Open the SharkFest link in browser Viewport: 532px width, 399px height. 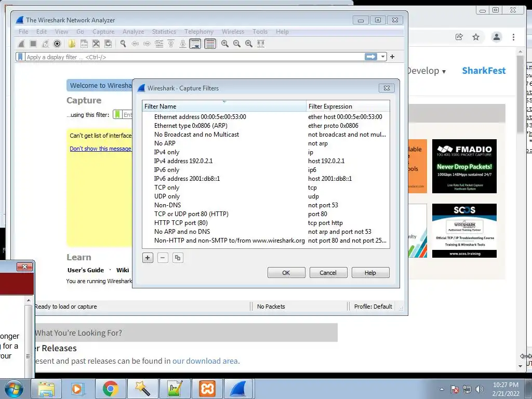point(484,71)
